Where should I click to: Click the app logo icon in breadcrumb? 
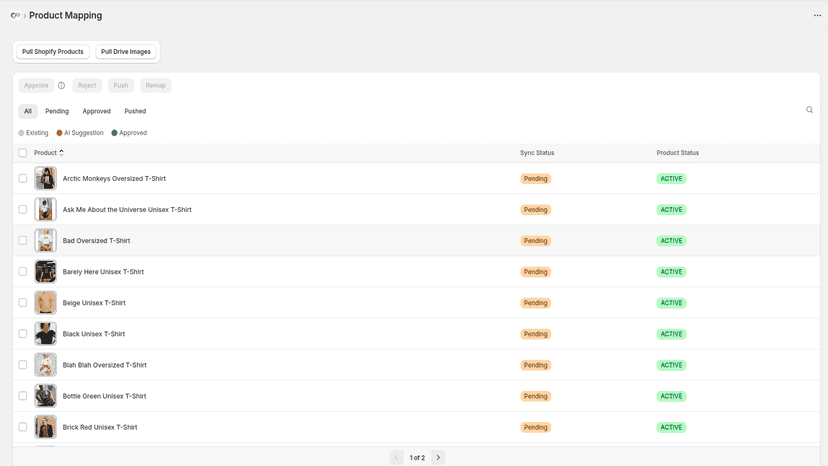tap(15, 15)
